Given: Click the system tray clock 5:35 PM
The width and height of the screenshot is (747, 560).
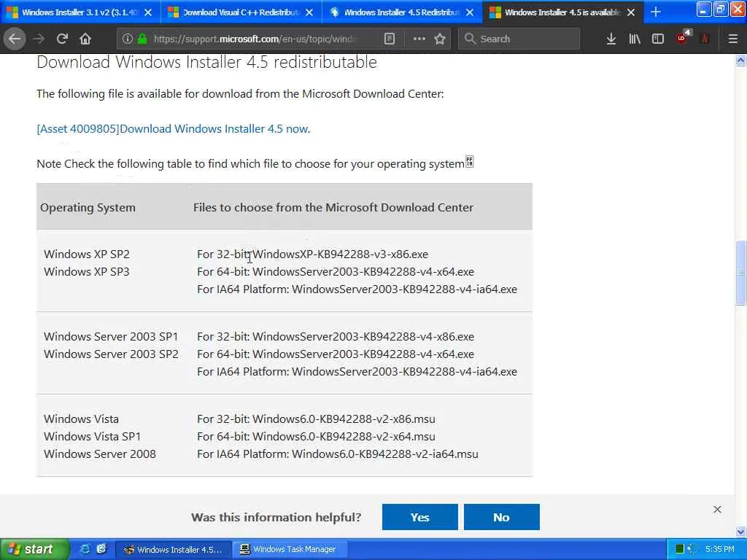Looking at the screenshot, I should pyautogui.click(x=719, y=550).
